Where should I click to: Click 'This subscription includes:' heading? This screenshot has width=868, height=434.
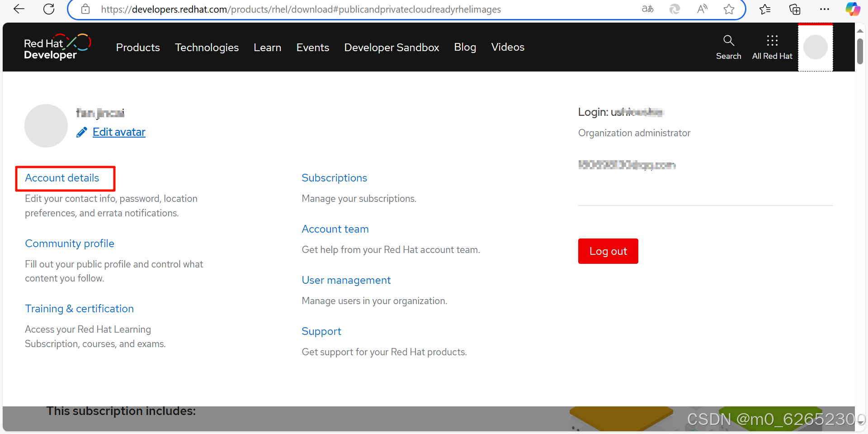(121, 411)
